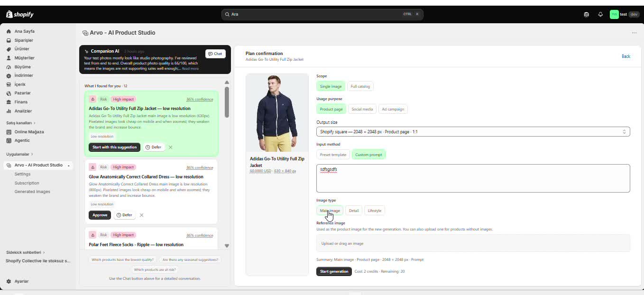
Task: Open Agentic channel icon
Action: [x=9, y=140]
